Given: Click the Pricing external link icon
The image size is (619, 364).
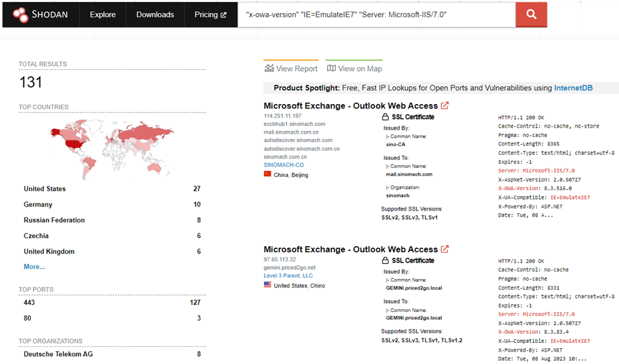Looking at the screenshot, I should click(x=223, y=15).
